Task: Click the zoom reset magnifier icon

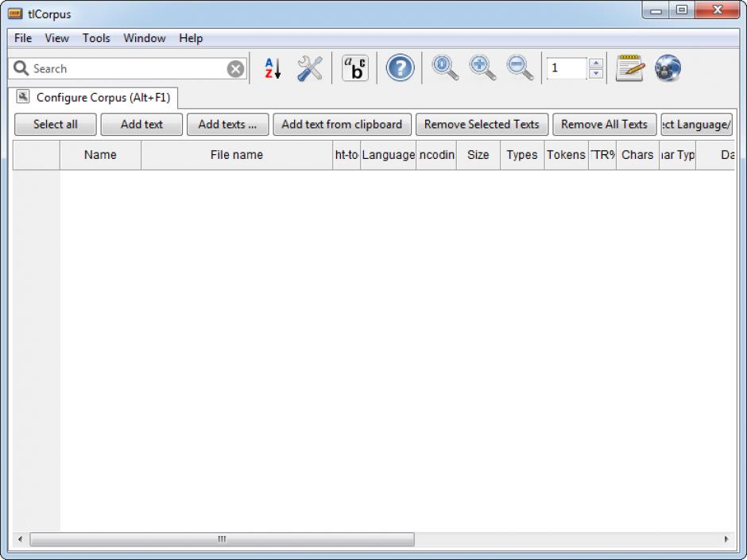Action: 445,68
